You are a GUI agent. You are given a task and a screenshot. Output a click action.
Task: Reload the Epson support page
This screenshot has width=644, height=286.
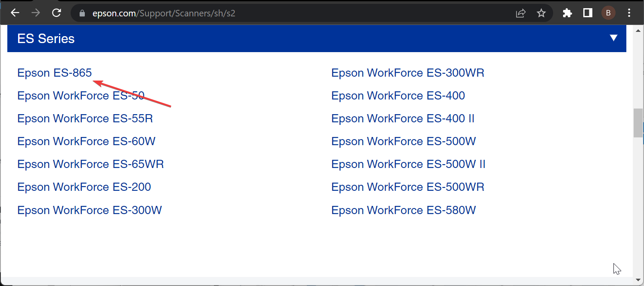[56, 13]
